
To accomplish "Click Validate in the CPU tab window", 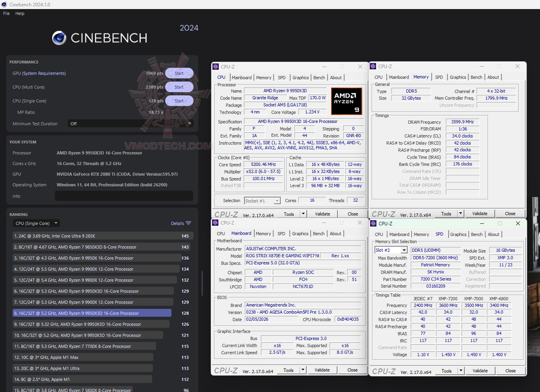I will pyautogui.click(x=322, y=214).
